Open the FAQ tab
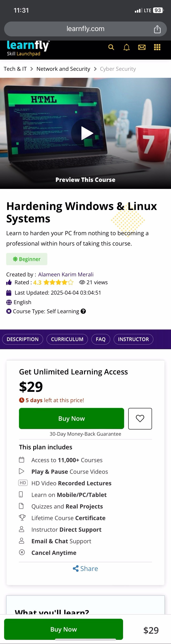Screen dimensions: 171x644 pos(101,339)
